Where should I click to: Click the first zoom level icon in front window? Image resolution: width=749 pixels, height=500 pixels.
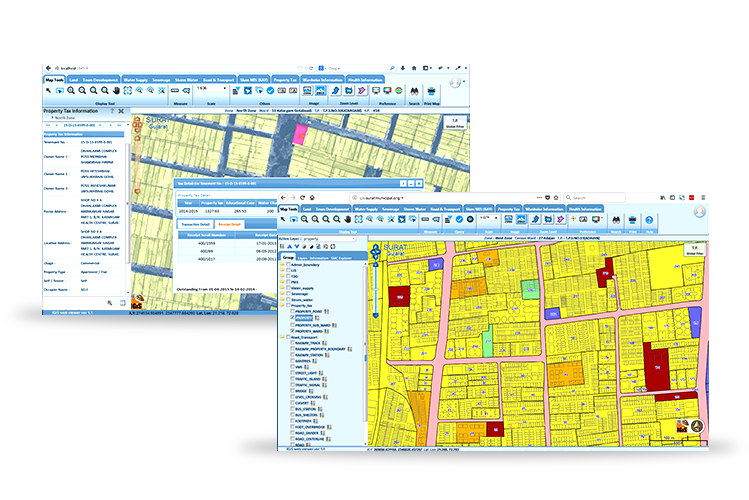(x=535, y=219)
